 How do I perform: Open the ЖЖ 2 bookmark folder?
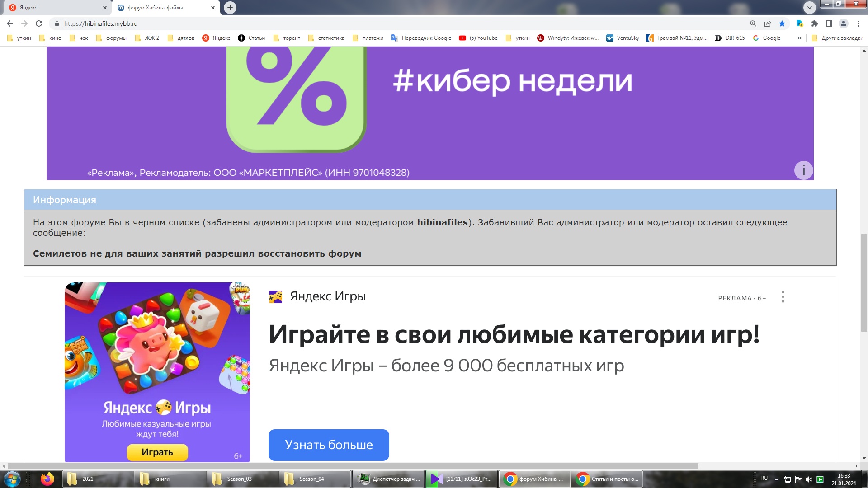point(147,38)
